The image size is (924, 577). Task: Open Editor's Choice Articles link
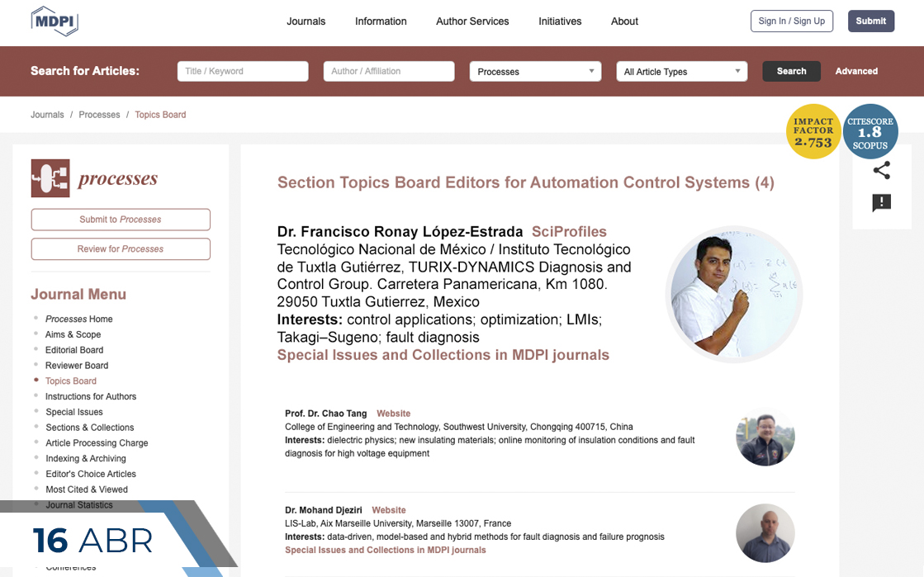point(91,474)
